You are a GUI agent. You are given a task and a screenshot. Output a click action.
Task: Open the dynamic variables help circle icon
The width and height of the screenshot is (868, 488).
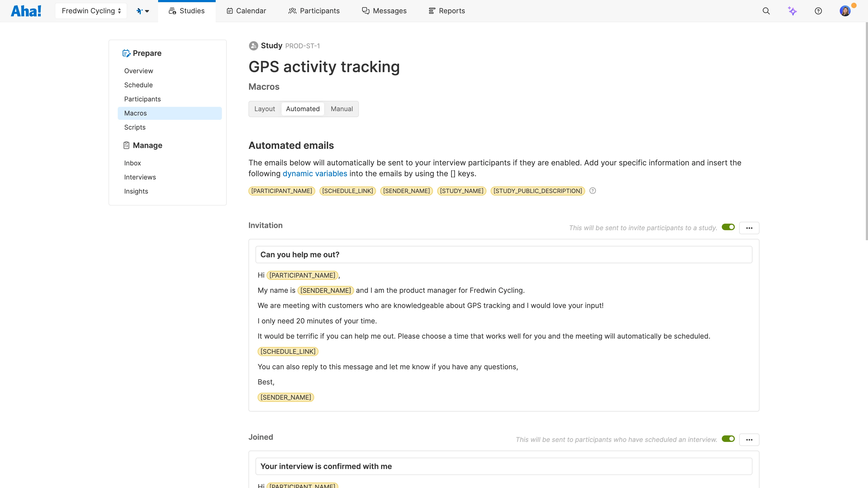coord(593,191)
